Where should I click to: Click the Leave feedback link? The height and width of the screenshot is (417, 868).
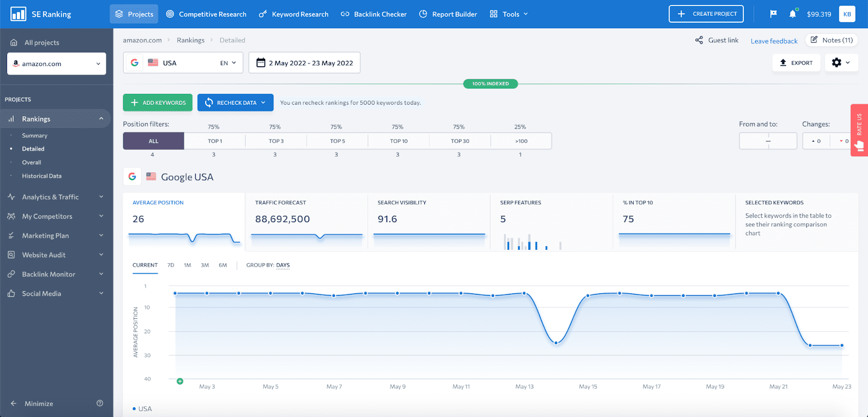click(x=774, y=41)
